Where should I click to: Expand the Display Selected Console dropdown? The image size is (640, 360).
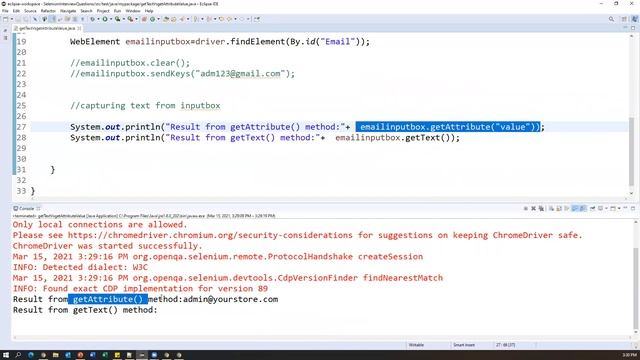point(606,209)
